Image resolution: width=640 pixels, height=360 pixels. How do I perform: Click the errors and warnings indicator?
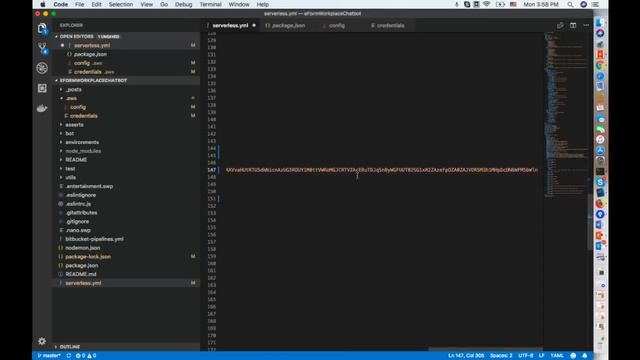click(x=86, y=356)
